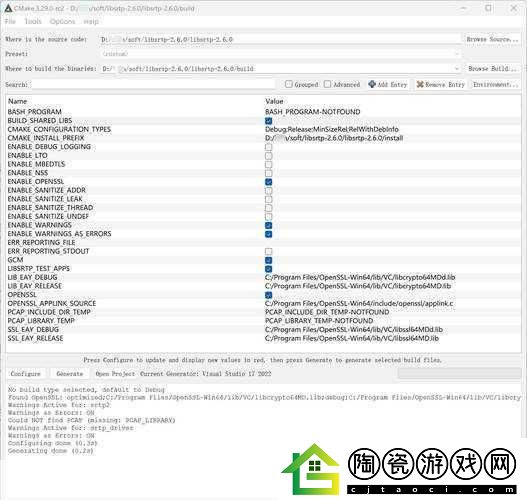Screen dimensions: 527x500
Task: Edit the source code path field
Action: pyautogui.click(x=280, y=39)
